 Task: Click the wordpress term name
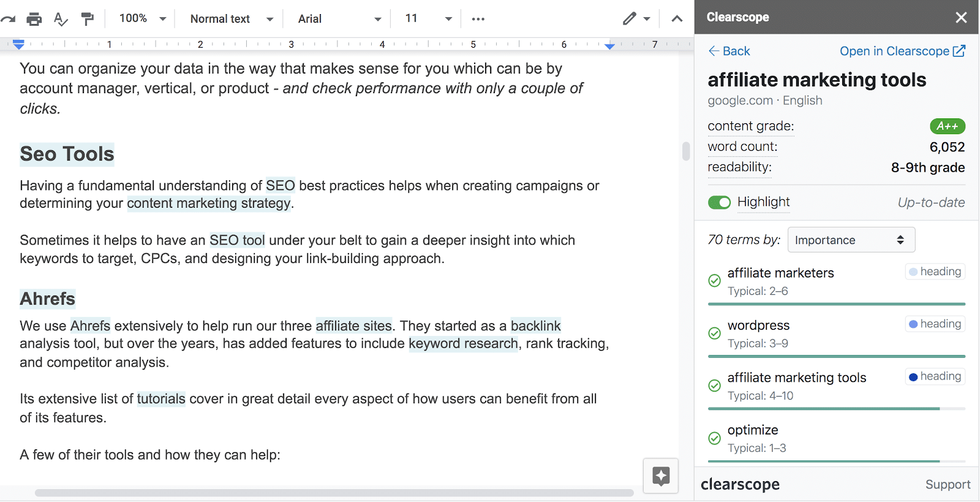tap(758, 325)
